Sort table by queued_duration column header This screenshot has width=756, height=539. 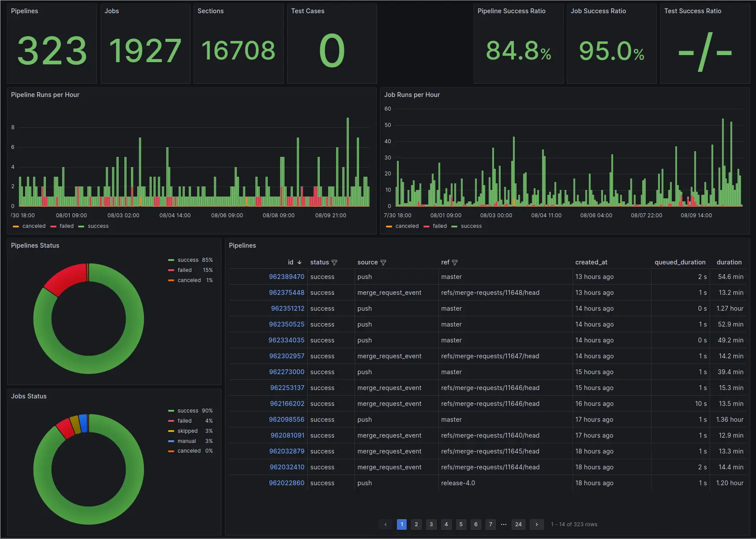coord(680,262)
